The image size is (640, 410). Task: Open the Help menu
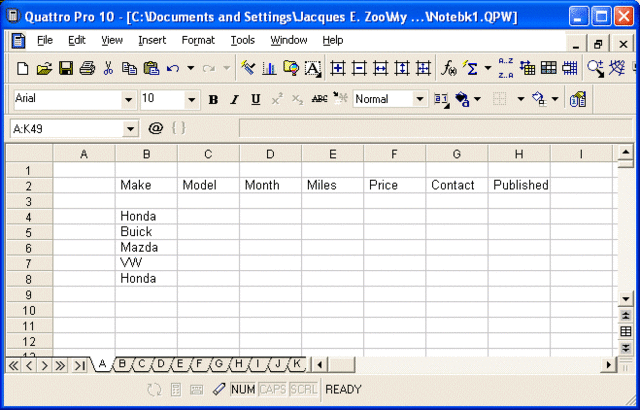click(x=333, y=40)
